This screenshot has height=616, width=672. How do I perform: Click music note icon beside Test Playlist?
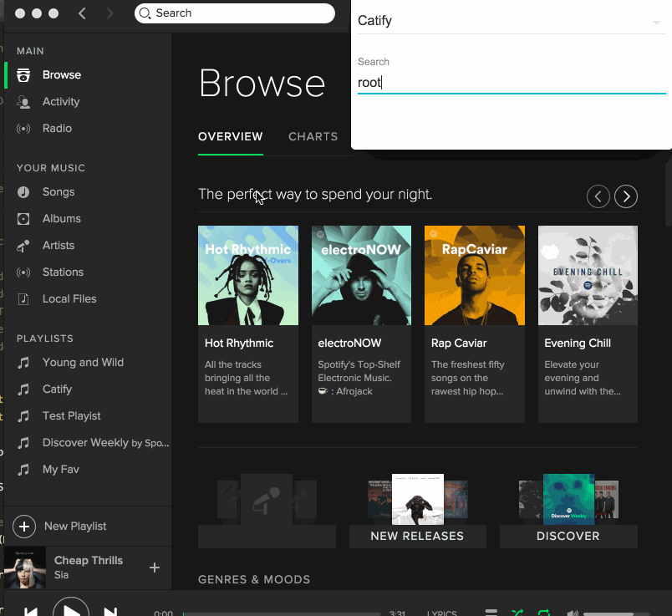point(23,415)
